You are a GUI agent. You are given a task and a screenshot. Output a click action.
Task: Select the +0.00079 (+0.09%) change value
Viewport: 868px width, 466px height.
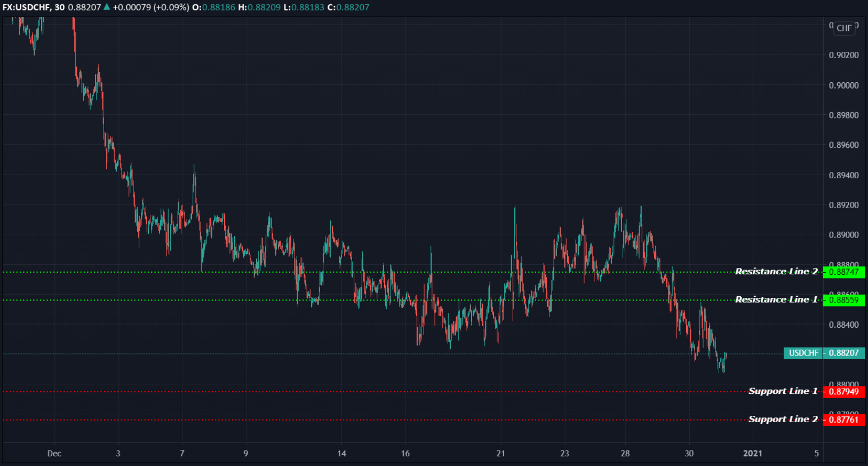click(151, 7)
